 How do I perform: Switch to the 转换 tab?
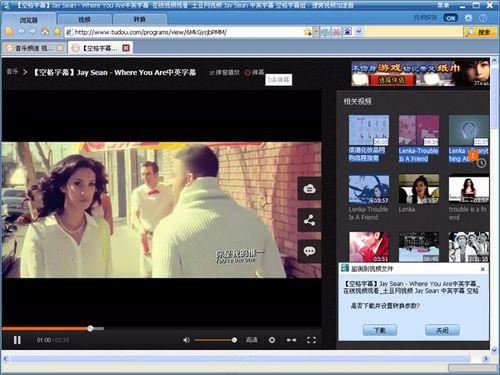pyautogui.click(x=139, y=19)
